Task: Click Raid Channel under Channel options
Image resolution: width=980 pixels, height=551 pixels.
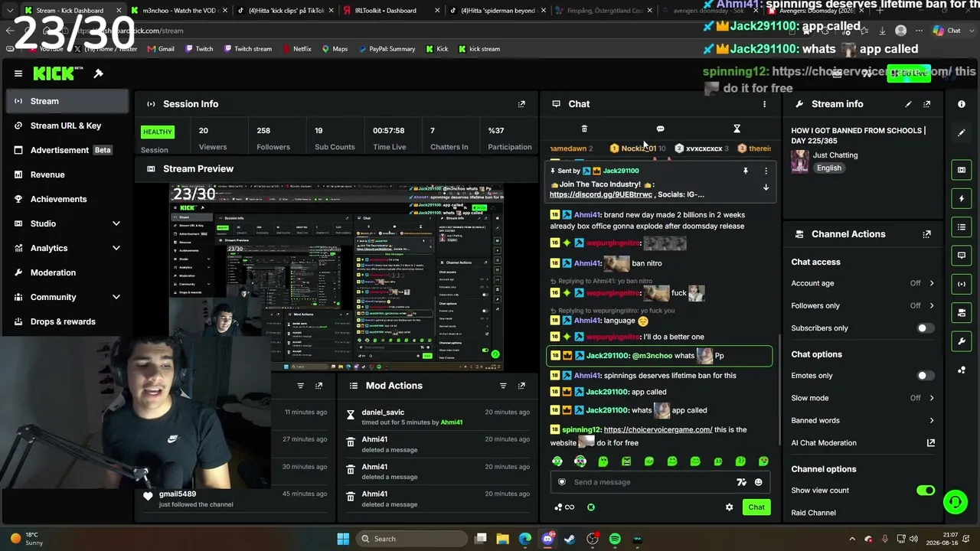Action: point(813,513)
